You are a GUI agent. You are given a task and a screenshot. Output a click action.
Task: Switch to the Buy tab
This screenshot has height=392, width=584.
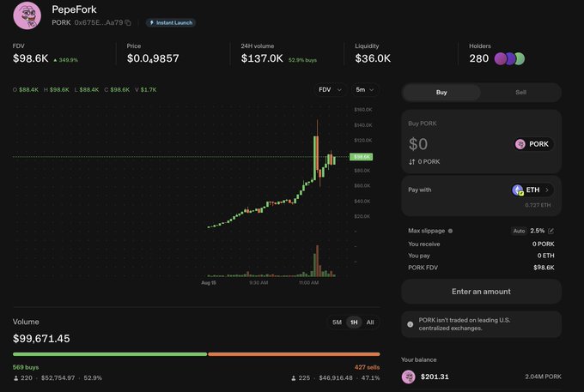pyautogui.click(x=441, y=93)
